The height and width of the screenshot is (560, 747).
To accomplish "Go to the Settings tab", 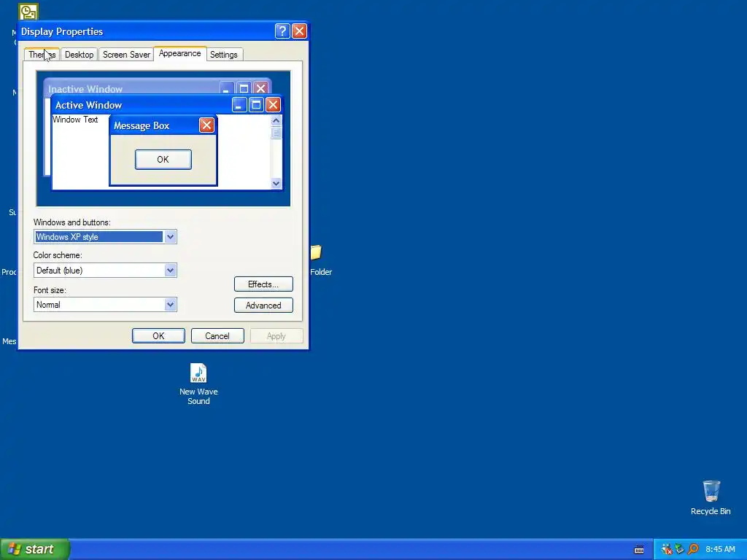I will tap(223, 54).
